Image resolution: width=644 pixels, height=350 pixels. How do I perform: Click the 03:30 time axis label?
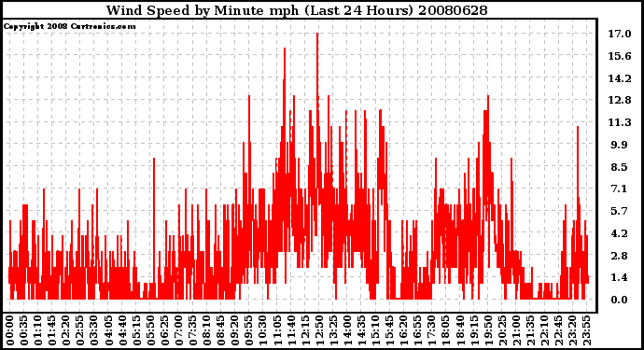pos(94,331)
